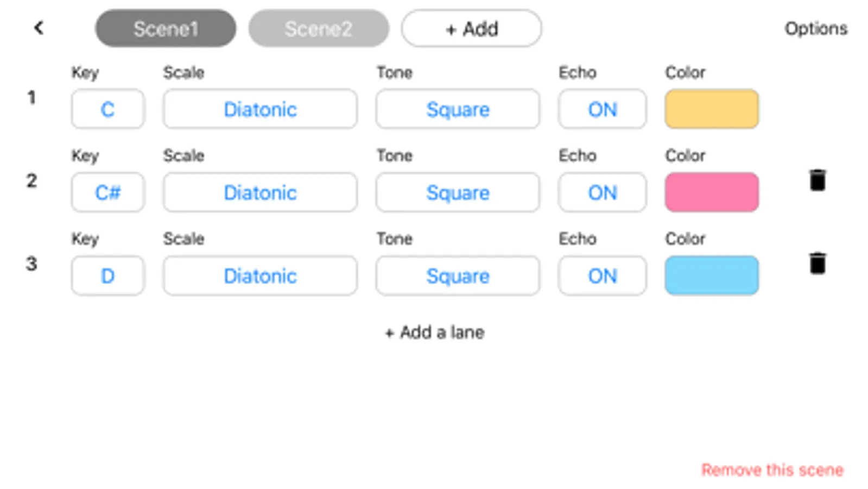Change lane 2 Square tone

[458, 192]
